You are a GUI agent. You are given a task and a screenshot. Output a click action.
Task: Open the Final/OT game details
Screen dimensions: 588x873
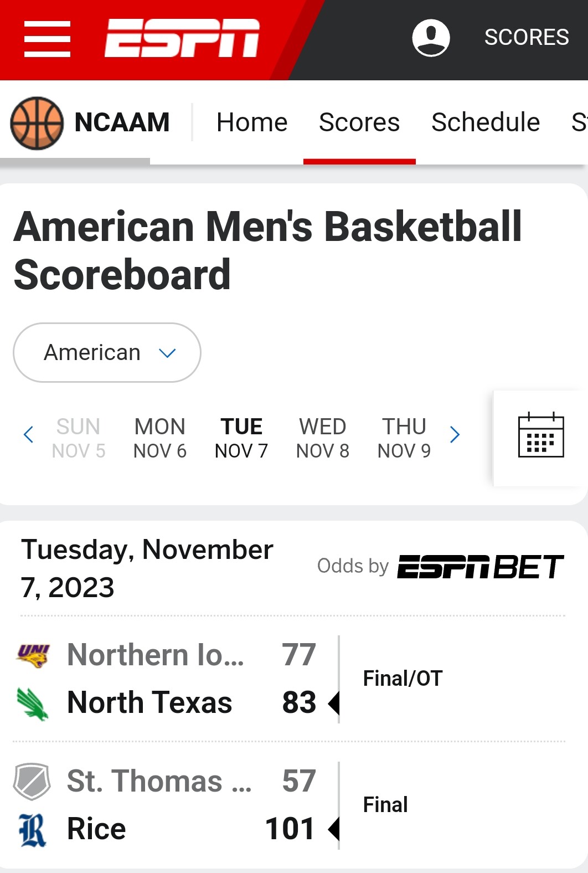[x=403, y=679]
